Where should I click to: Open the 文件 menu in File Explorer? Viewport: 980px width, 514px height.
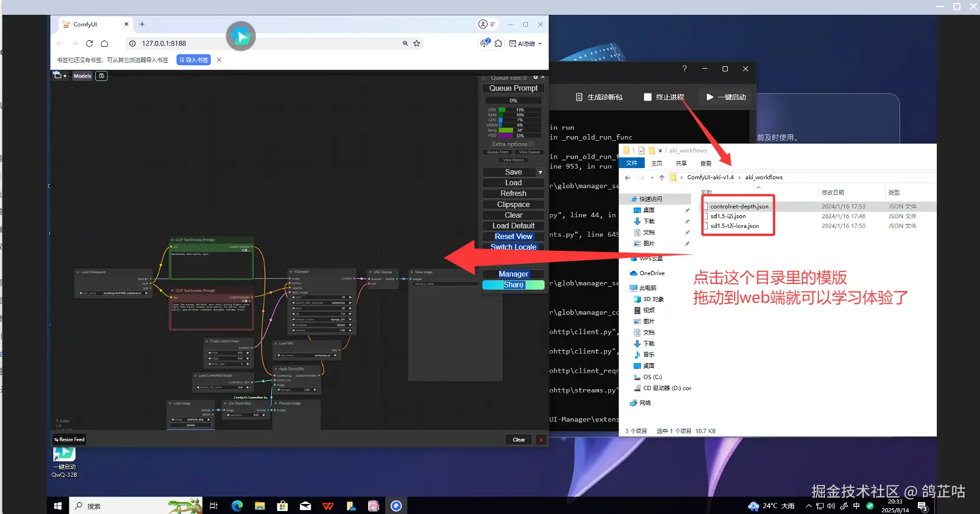point(632,163)
